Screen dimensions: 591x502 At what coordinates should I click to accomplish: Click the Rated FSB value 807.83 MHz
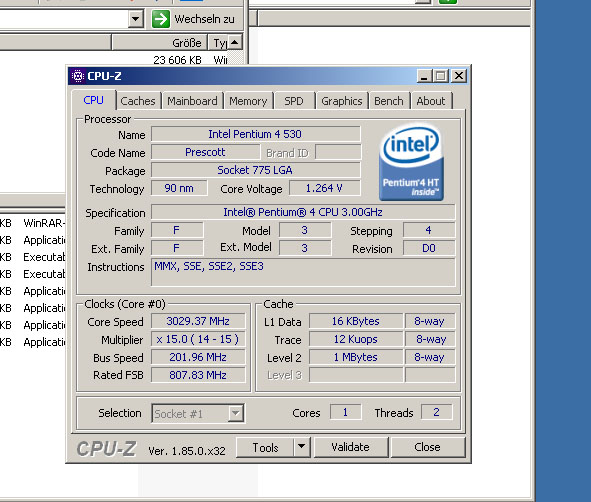198,375
